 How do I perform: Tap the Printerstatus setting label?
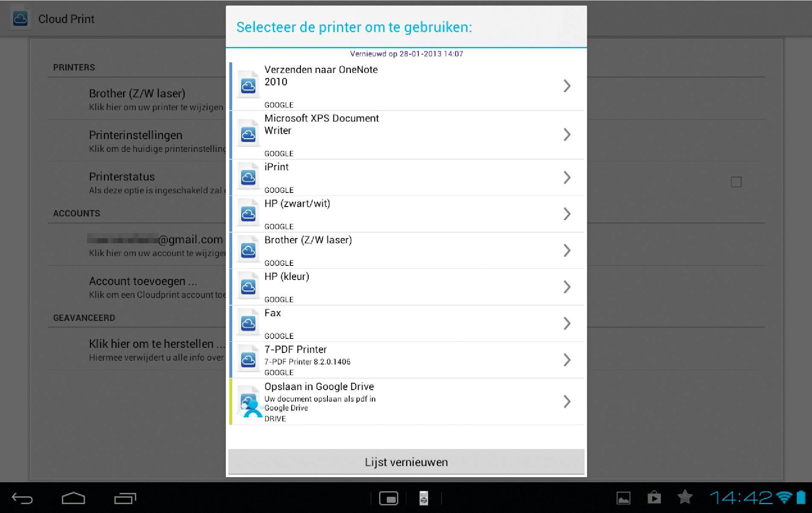pyautogui.click(x=122, y=177)
